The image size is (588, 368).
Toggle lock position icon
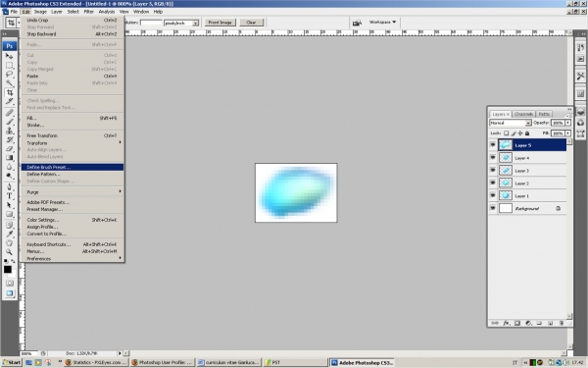520,133
